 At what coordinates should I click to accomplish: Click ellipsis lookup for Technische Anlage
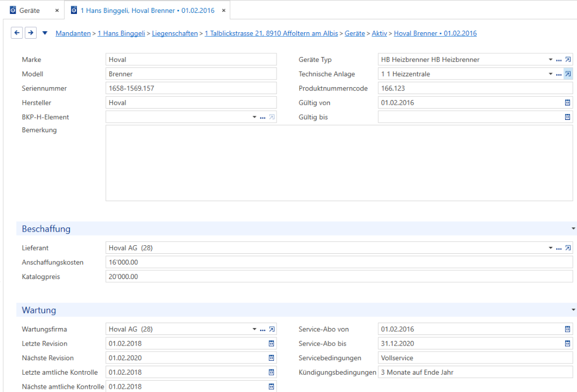tap(559, 74)
